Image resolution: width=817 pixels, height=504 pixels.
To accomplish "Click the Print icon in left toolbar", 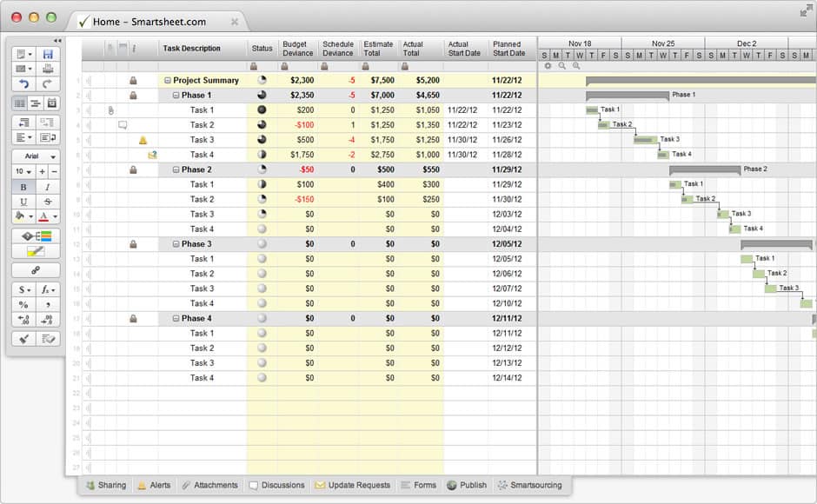I will pyautogui.click(x=48, y=69).
